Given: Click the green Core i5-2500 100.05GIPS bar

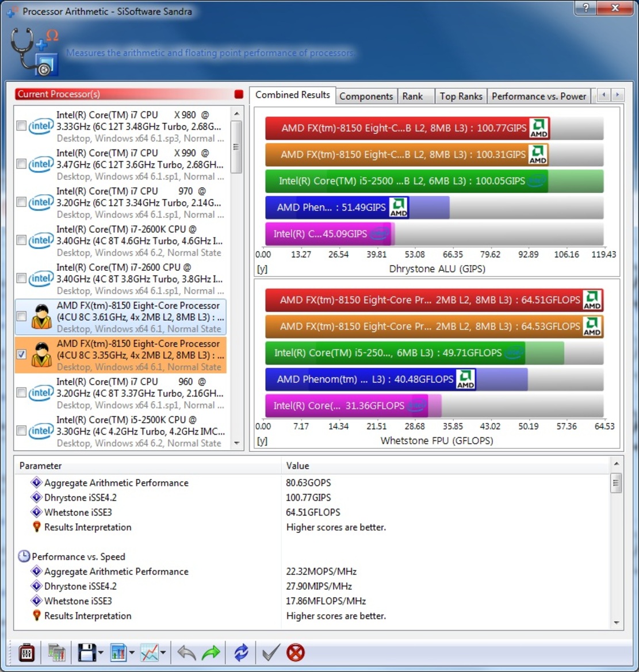Looking at the screenshot, I should tap(407, 181).
